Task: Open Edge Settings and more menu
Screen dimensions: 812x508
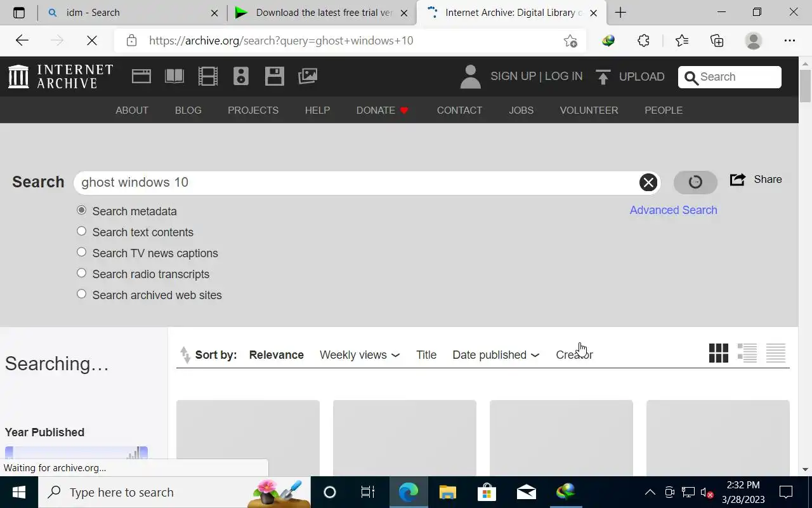Action: (790, 41)
